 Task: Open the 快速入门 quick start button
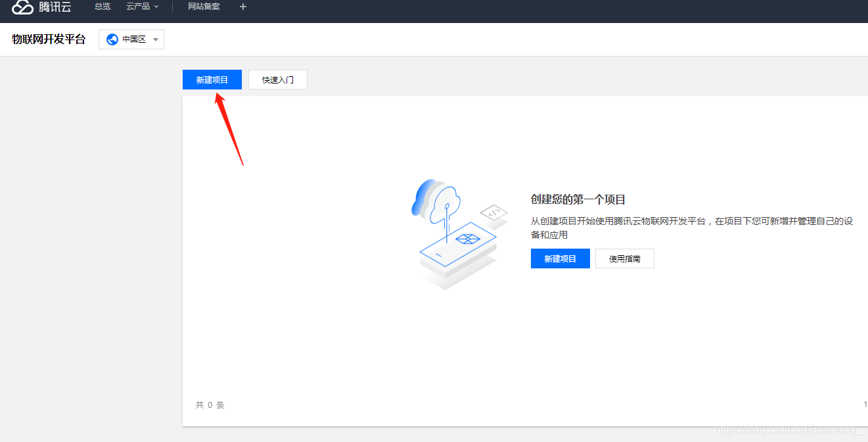click(x=277, y=80)
